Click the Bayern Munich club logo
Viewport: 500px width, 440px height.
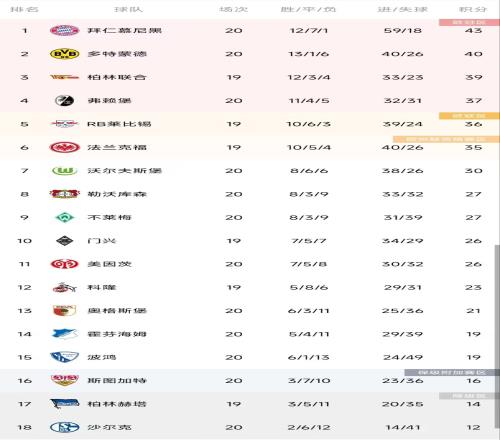64,30
